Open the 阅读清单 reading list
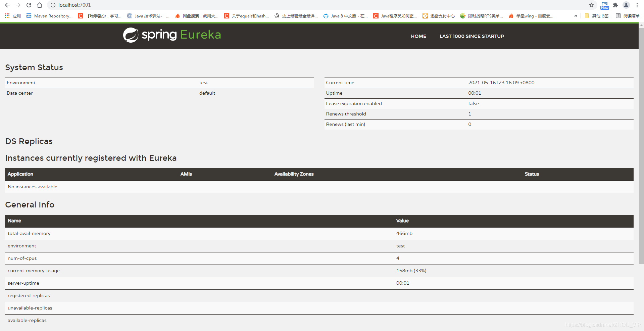The height and width of the screenshot is (331, 644). point(628,16)
